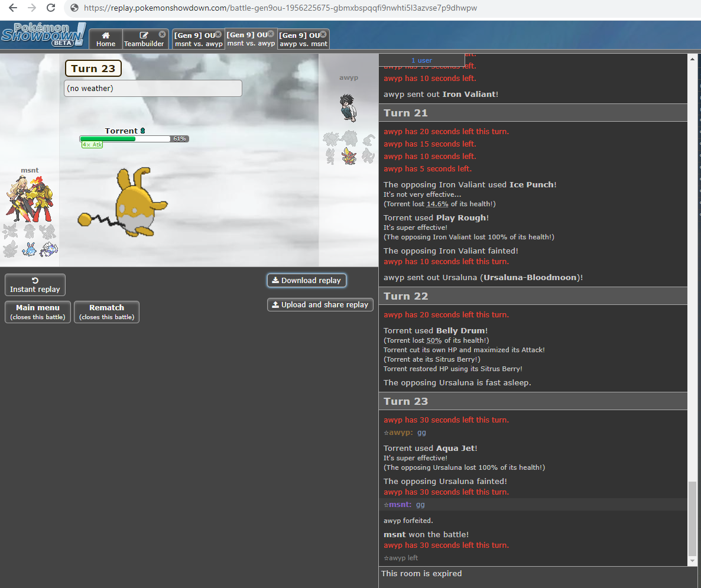This screenshot has height=588, width=701.
Task: Click the Azumarill sprite on the field
Action: [124, 202]
